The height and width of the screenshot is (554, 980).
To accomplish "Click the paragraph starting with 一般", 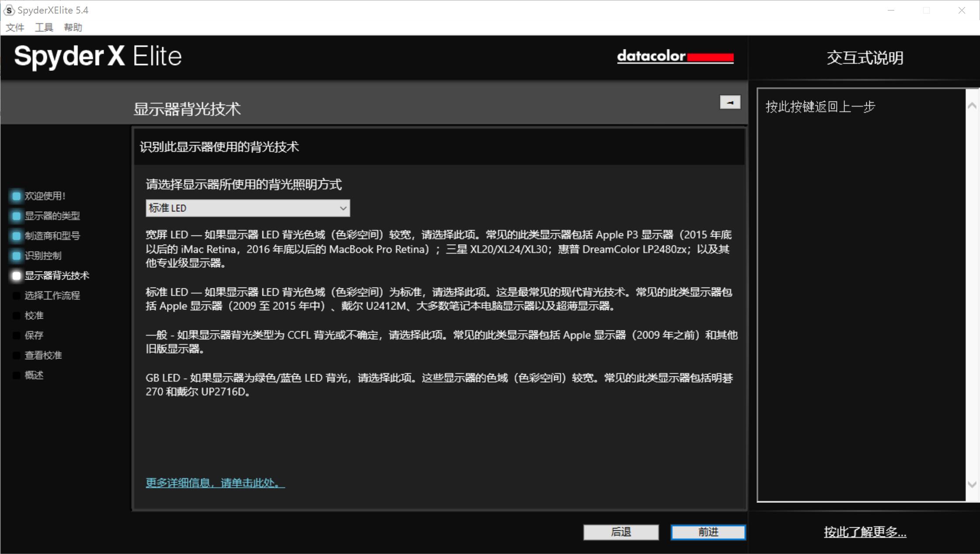I will [x=442, y=342].
